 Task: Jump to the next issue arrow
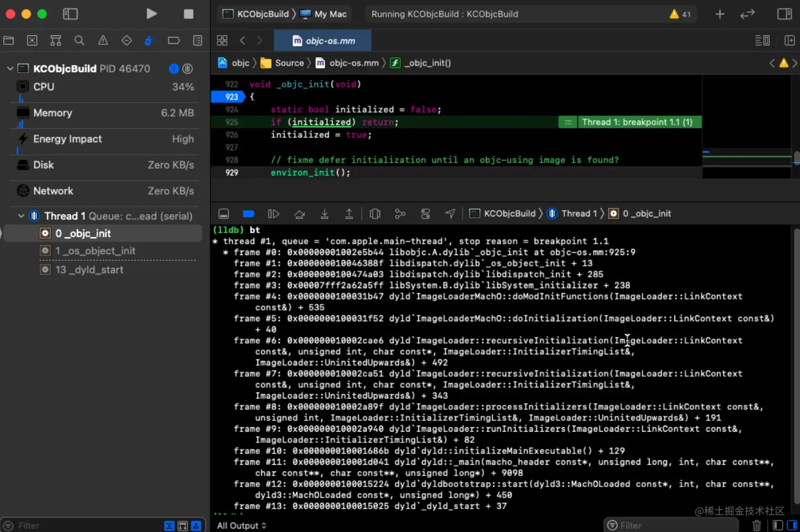tap(795, 63)
